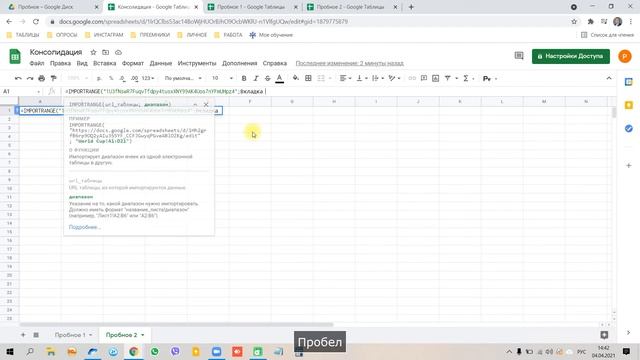This screenshot has height=360, width=640.
Task: Open the all sheets list
Action: (36, 335)
